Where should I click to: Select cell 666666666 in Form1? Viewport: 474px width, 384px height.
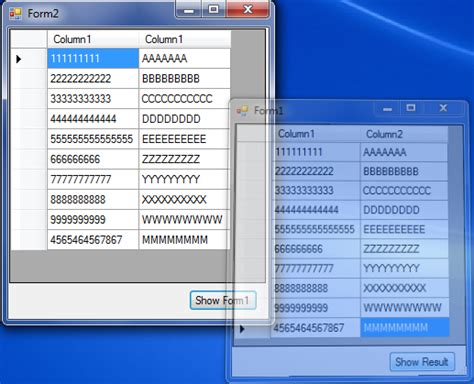tap(317, 249)
